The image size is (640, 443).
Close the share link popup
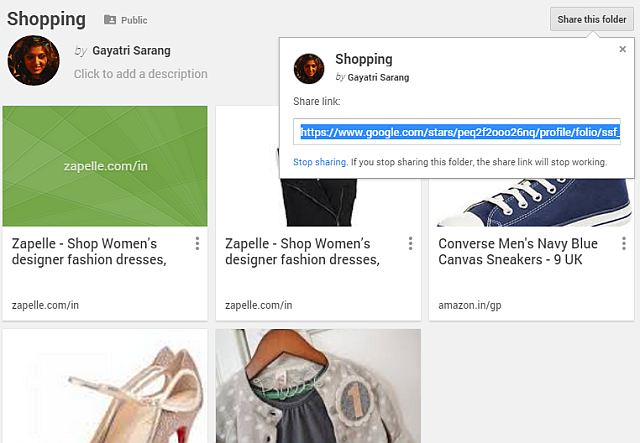pos(622,49)
